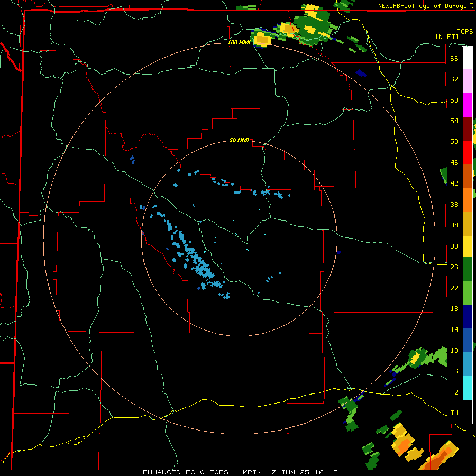The height and width of the screenshot is (476, 476).
Task: Click the 62 value on the scale
Action: tap(454, 79)
